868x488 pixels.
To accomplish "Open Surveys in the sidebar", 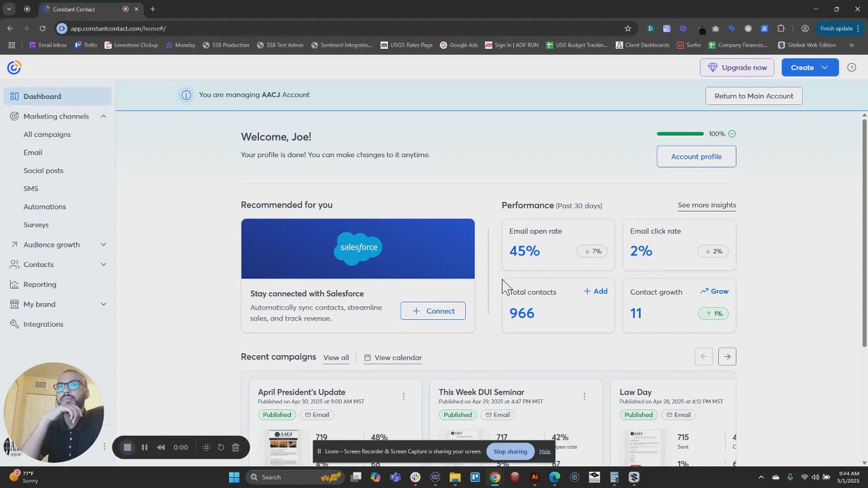I will (x=36, y=225).
